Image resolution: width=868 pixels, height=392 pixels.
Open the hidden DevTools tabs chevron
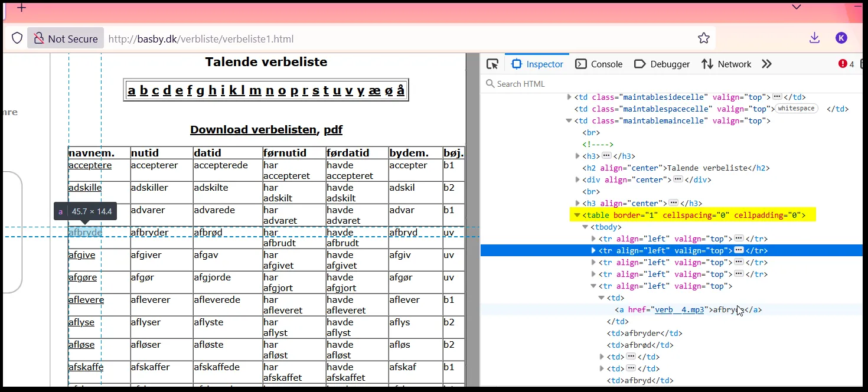click(766, 64)
